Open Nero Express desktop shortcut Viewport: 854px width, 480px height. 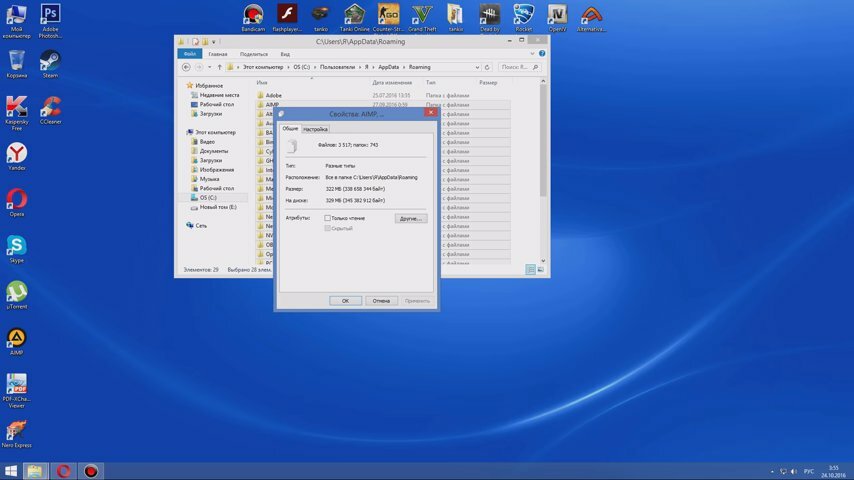point(16,434)
